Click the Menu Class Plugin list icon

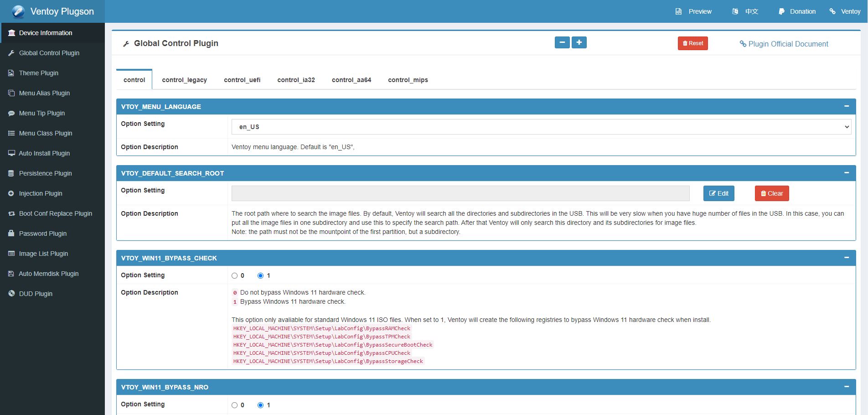pos(11,133)
